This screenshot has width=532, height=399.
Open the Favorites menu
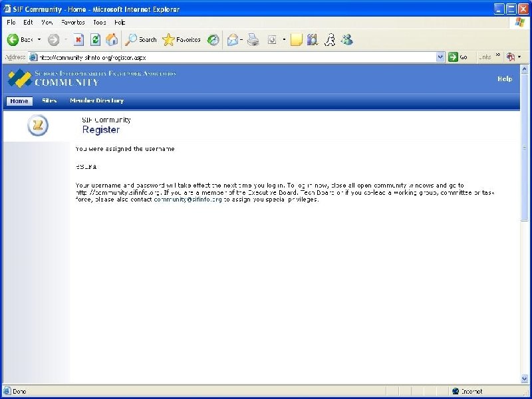[73, 23]
